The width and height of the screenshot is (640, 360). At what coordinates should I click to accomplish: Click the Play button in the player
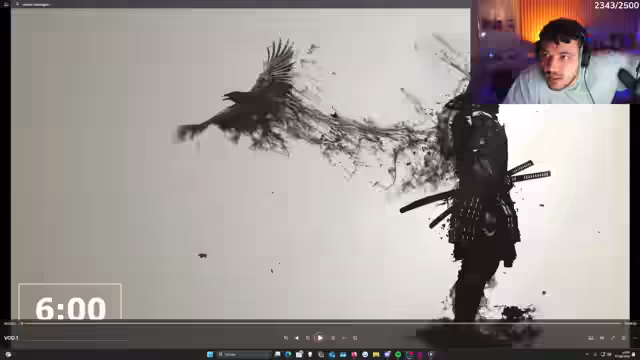(x=320, y=338)
